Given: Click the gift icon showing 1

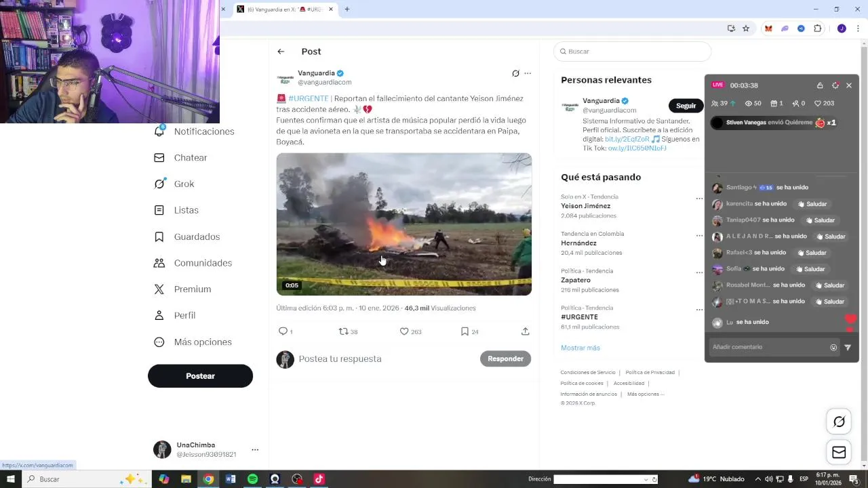Looking at the screenshot, I should [773, 104].
